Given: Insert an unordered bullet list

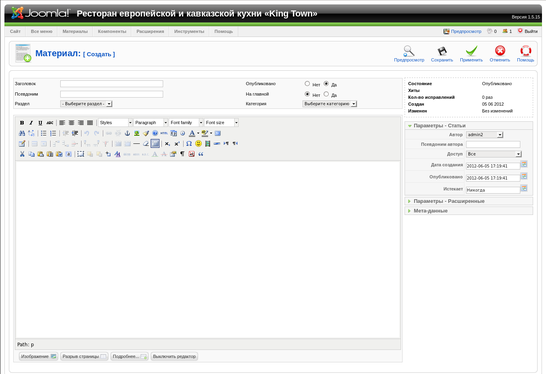Looking at the screenshot, I should point(44,133).
